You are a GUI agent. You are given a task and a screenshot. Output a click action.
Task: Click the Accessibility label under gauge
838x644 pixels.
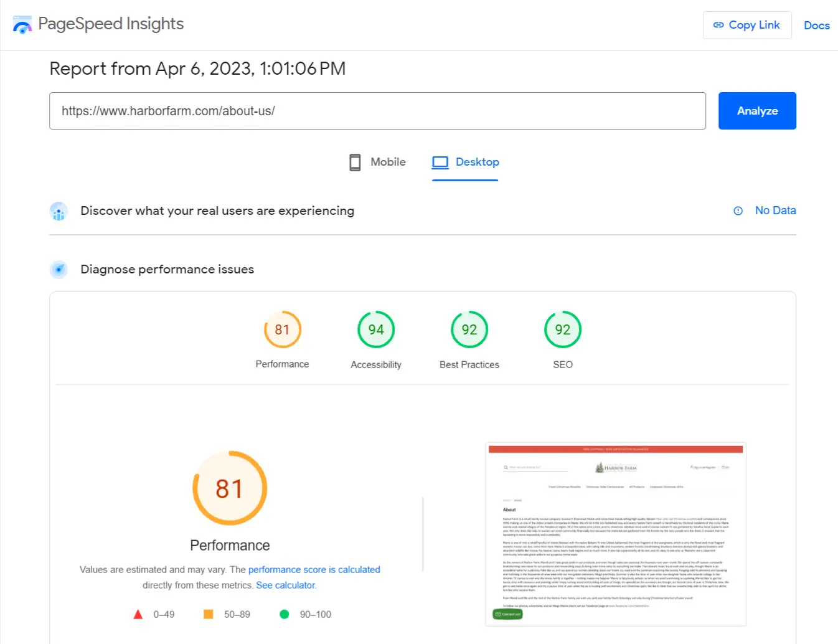[x=376, y=365]
